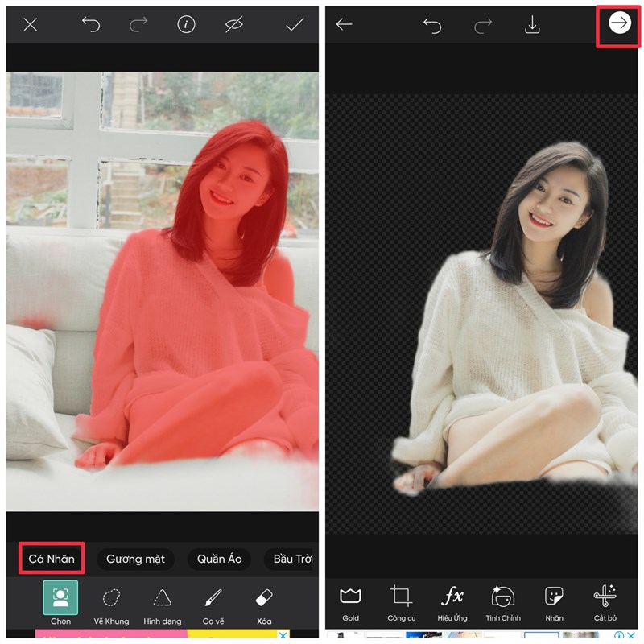Proceed with the next arrow button
Screen dimensions: 644x644
pos(619,23)
